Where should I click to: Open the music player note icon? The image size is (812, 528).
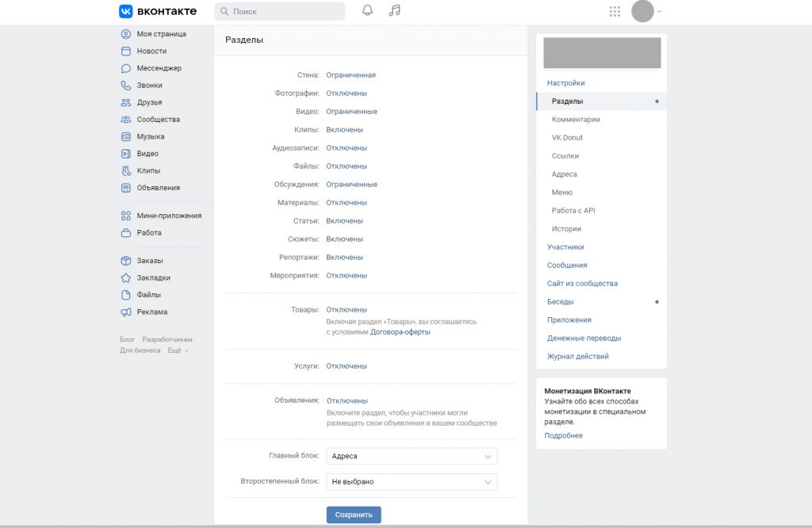coord(395,10)
